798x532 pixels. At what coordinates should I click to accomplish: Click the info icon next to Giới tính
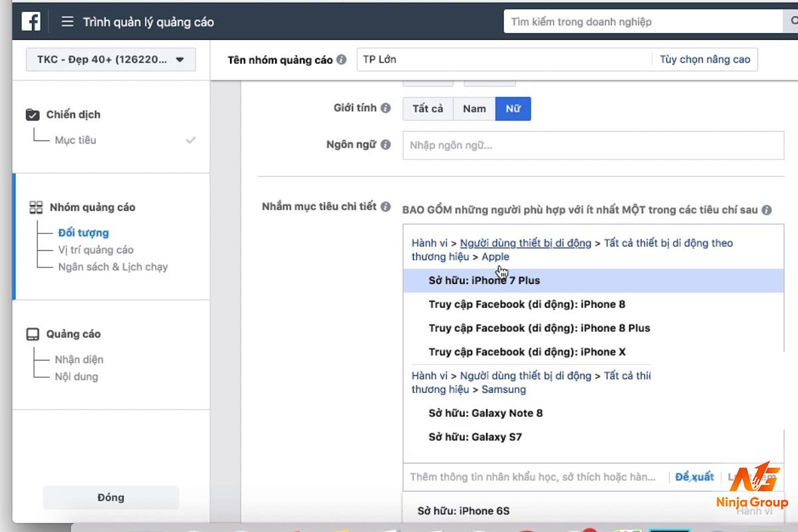386,108
